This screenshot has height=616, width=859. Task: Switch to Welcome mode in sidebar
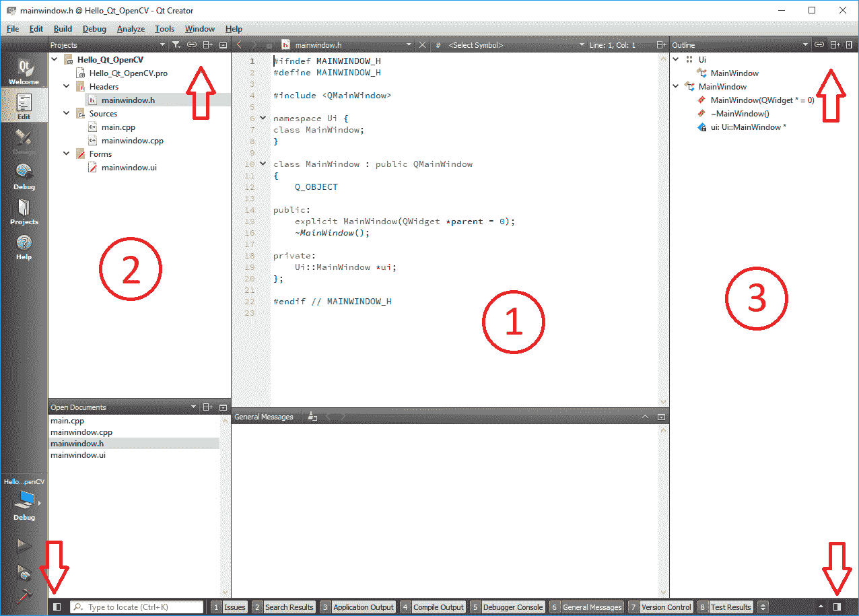tap(24, 71)
